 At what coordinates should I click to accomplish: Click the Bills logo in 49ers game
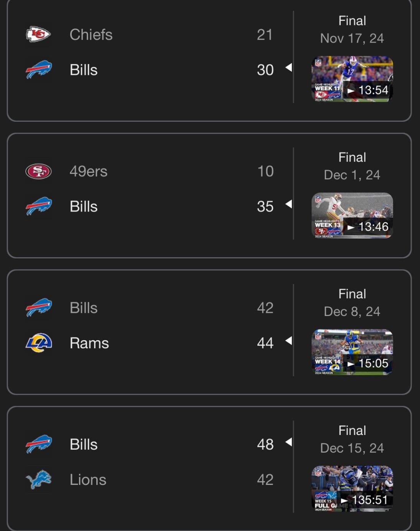click(x=38, y=207)
